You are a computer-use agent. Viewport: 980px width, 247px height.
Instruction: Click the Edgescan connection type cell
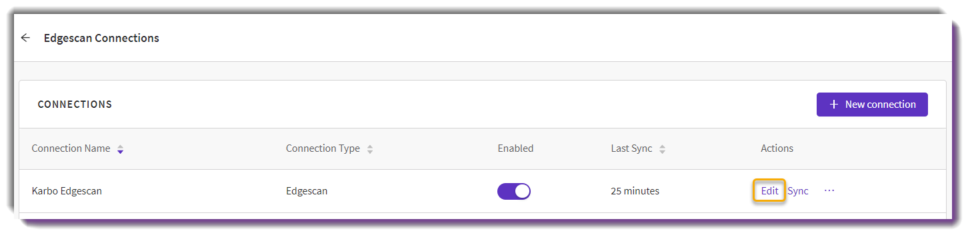tap(307, 191)
